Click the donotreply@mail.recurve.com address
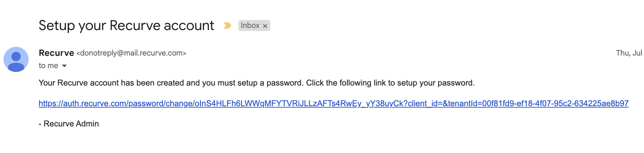The image size is (644, 153). point(131,53)
